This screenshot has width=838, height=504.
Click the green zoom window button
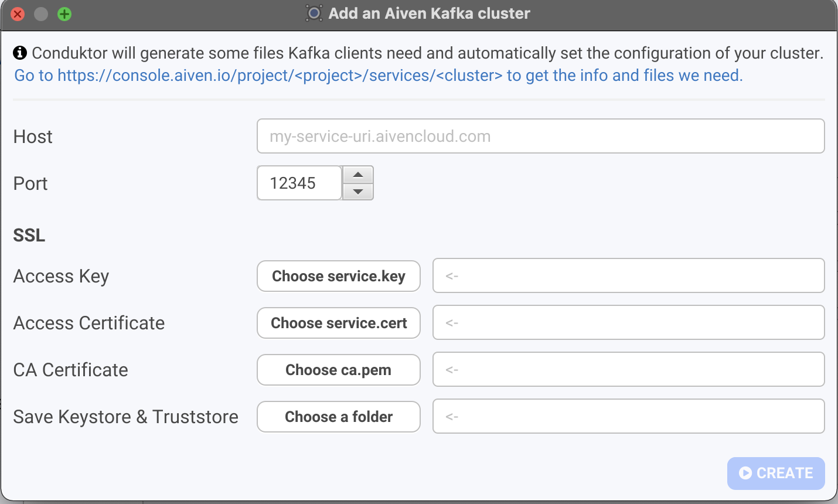pos(64,14)
